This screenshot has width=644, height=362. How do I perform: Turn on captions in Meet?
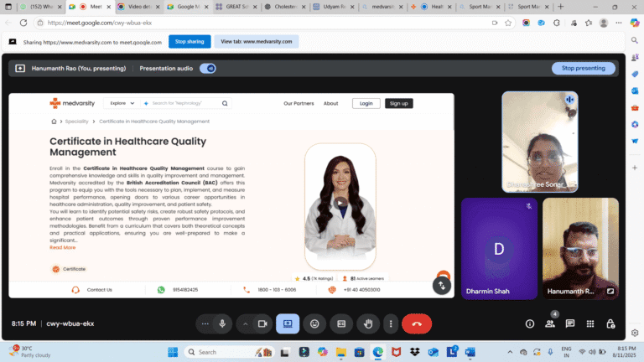pyautogui.click(x=341, y=323)
